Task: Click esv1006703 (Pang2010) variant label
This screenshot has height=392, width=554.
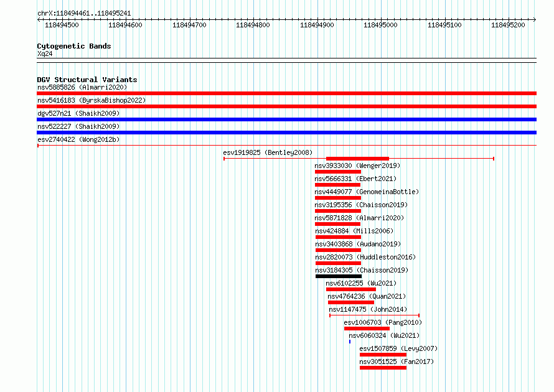Action: 383,322
